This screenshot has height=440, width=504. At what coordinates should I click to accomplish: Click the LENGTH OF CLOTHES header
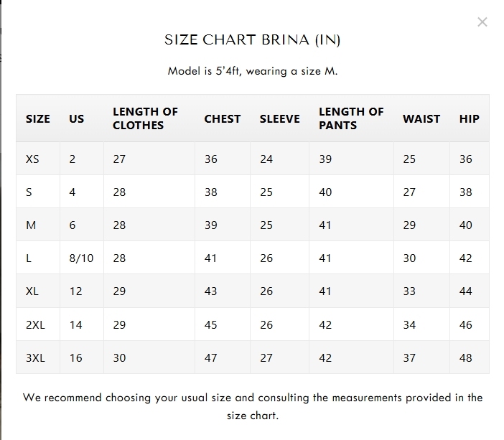(x=145, y=118)
